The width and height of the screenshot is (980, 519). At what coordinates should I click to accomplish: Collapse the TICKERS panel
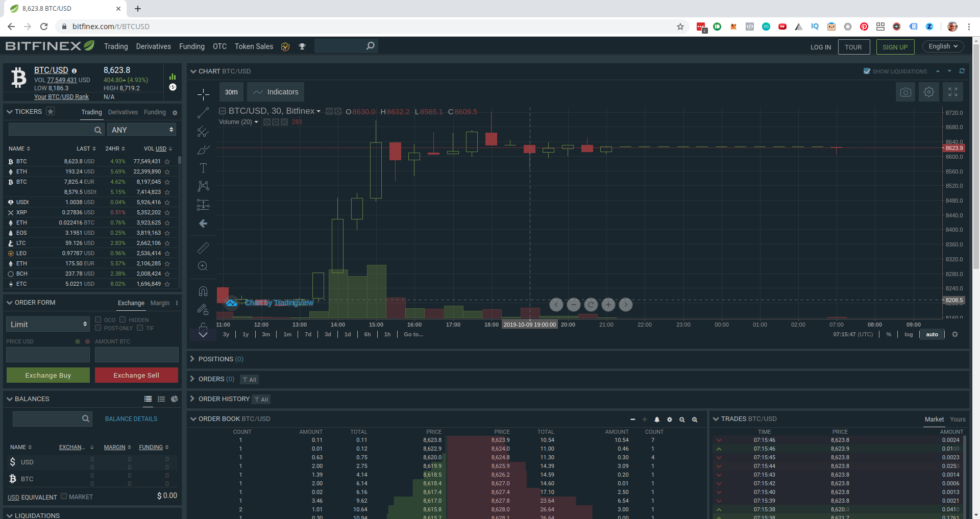pyautogui.click(x=10, y=112)
